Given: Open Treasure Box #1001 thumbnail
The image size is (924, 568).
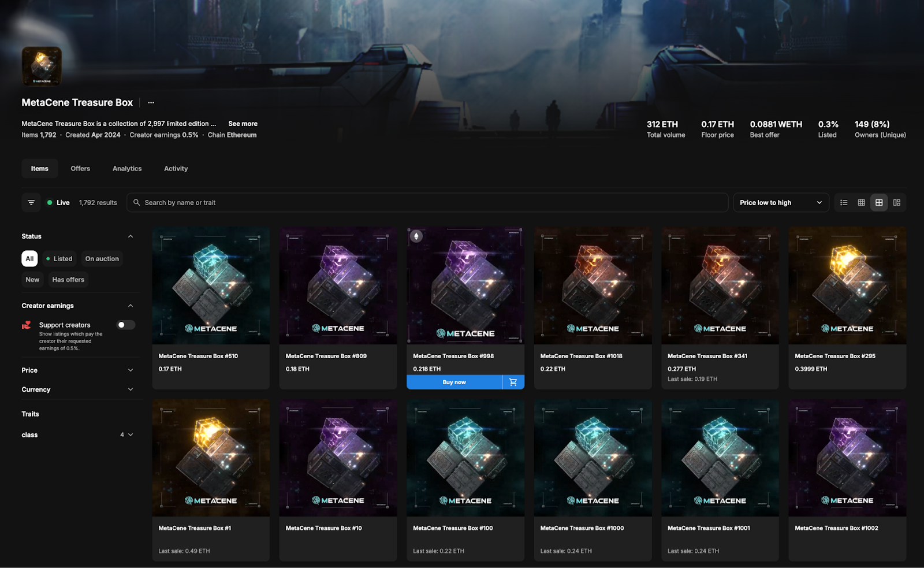Looking at the screenshot, I should point(720,458).
